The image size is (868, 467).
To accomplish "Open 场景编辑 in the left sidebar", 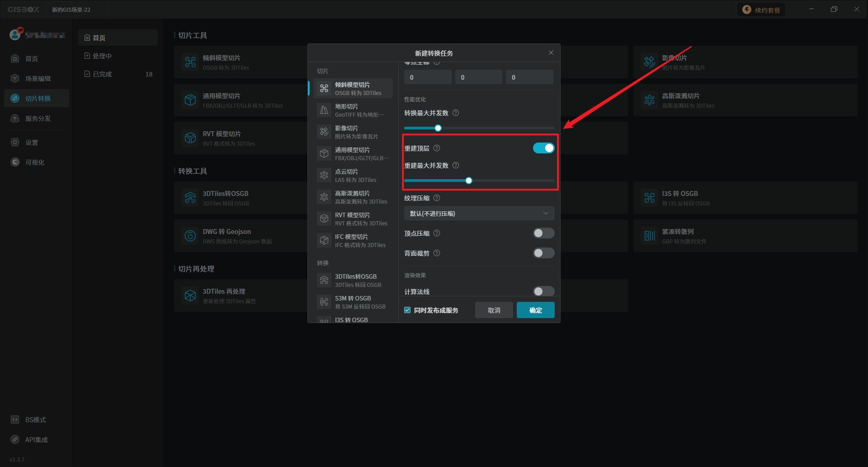I will coord(38,79).
